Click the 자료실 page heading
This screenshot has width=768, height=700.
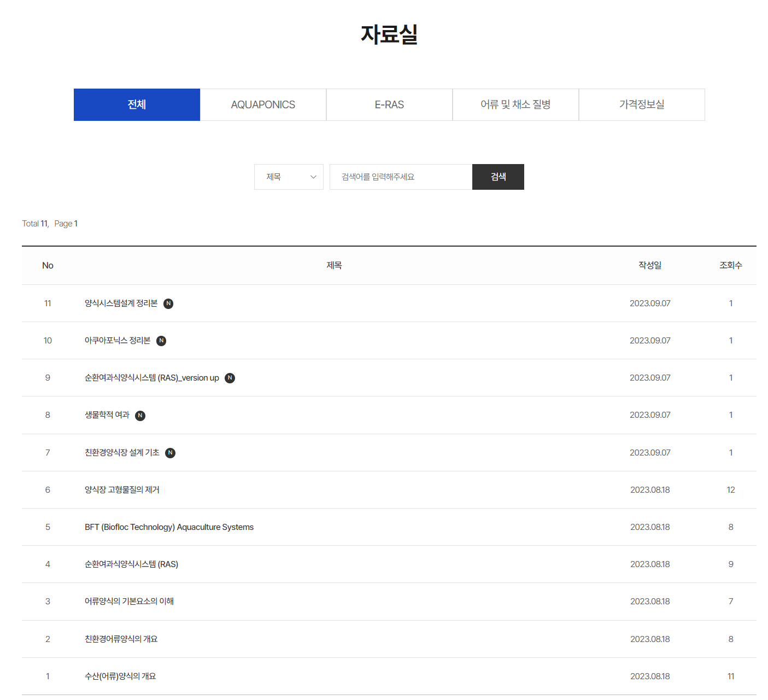click(x=389, y=34)
